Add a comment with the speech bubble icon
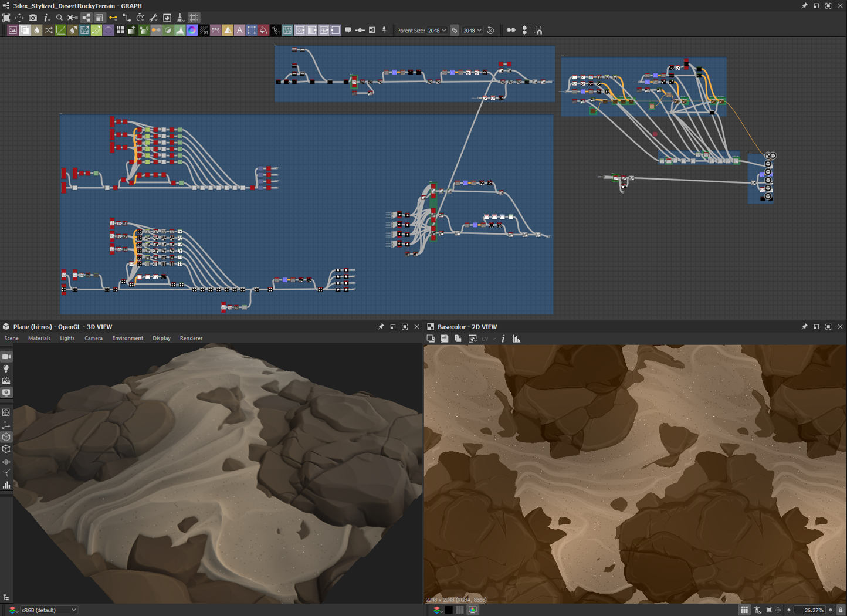847x616 pixels. tap(348, 30)
